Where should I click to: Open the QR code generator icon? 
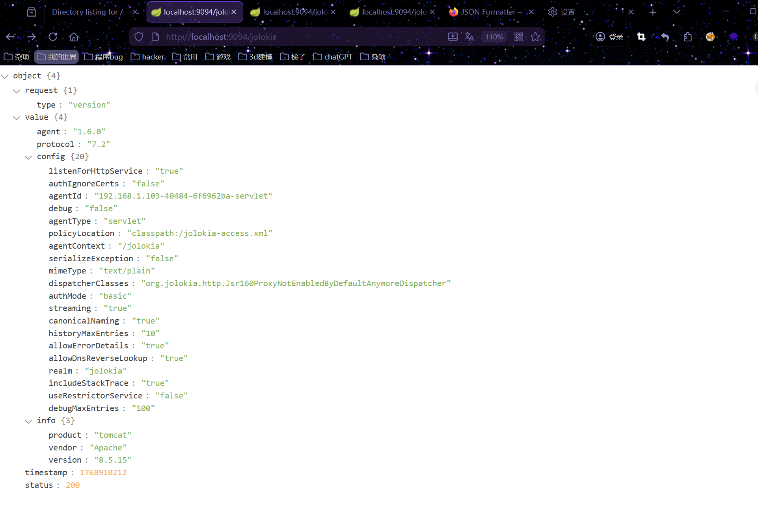[x=519, y=37]
